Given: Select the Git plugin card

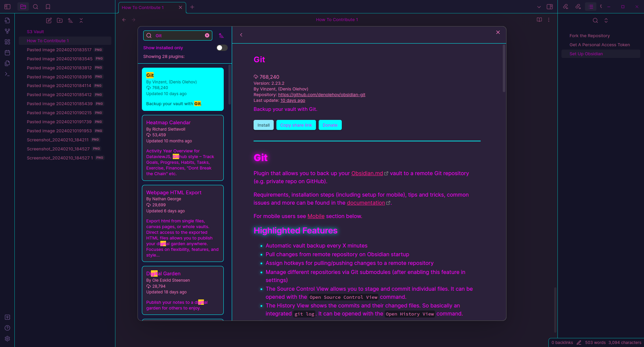Looking at the screenshot, I should click(183, 89).
